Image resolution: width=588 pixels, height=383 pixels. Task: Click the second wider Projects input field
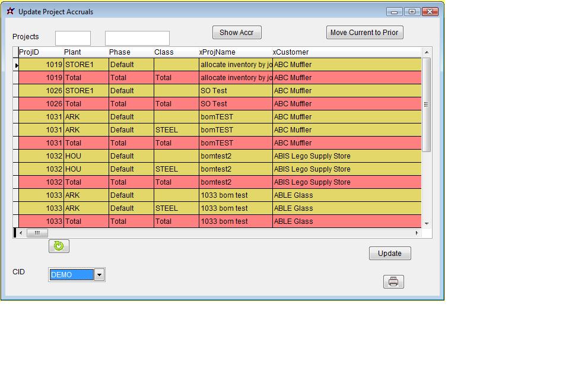(x=137, y=39)
